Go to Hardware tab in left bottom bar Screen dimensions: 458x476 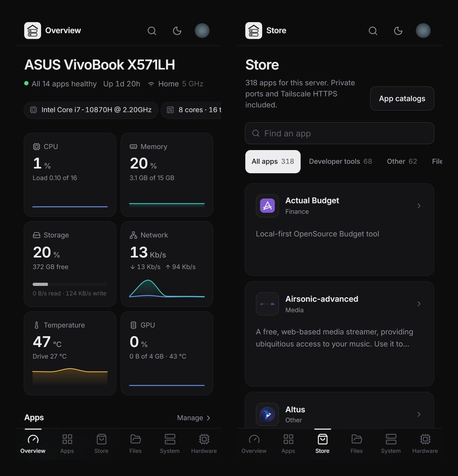tap(204, 444)
